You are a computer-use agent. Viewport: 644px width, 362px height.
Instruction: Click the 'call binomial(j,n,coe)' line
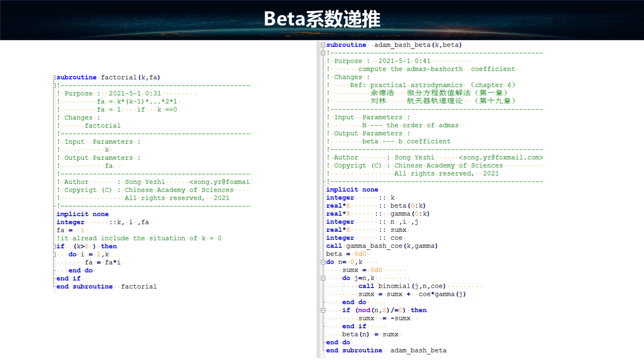pos(402,286)
